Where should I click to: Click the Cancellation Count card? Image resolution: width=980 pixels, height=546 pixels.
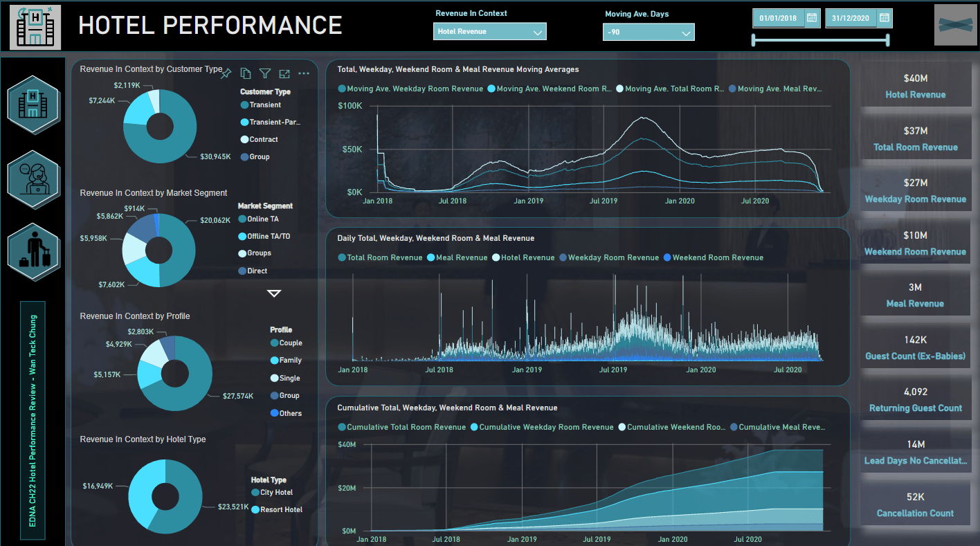(915, 504)
